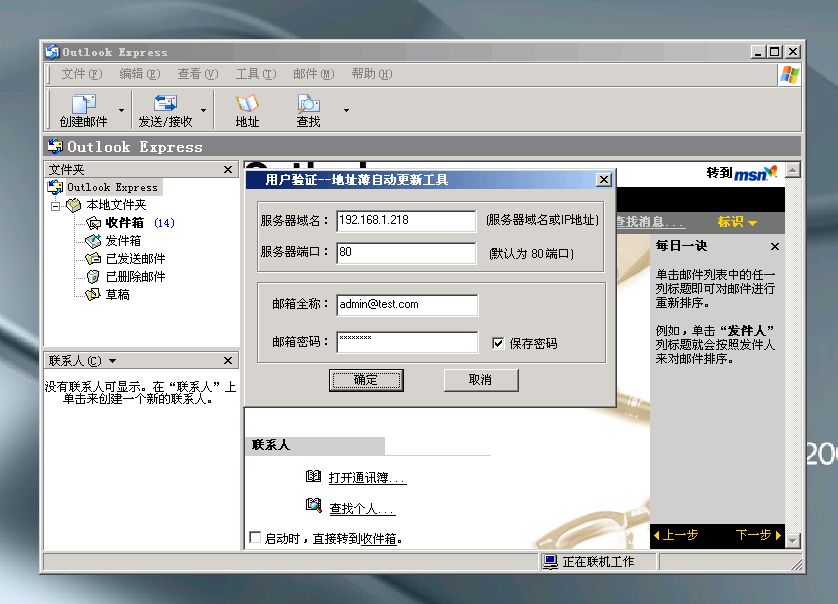Click the 邮箱全称 email address field

click(406, 304)
